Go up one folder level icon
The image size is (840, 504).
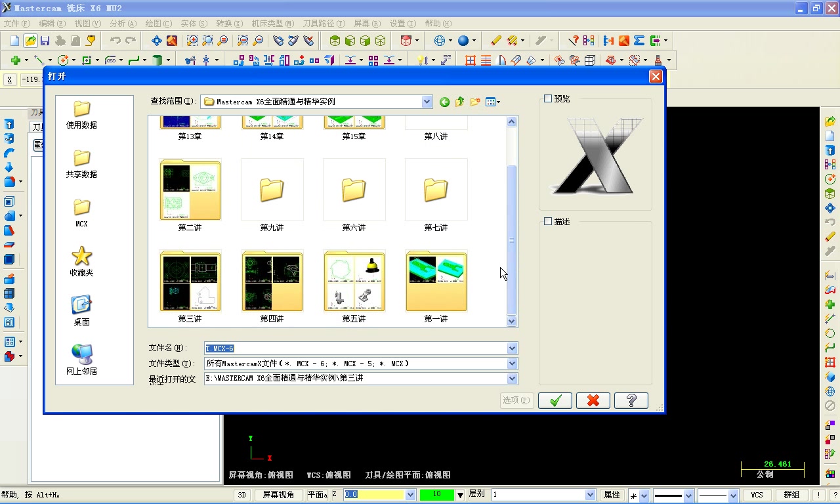(x=459, y=102)
